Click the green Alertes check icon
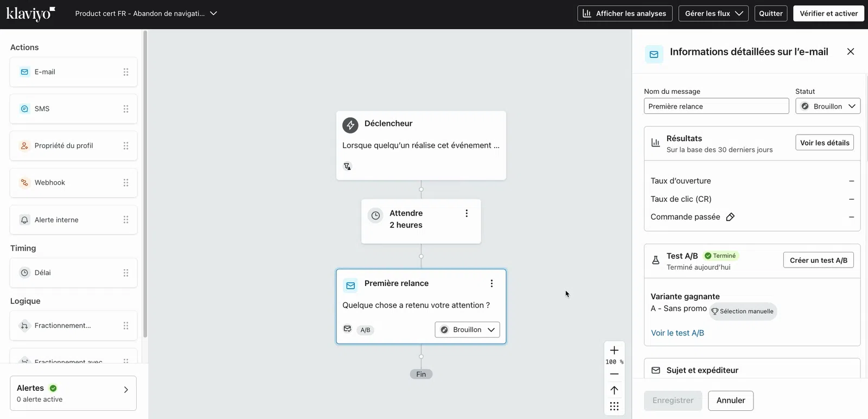The image size is (868, 419). pyautogui.click(x=53, y=388)
